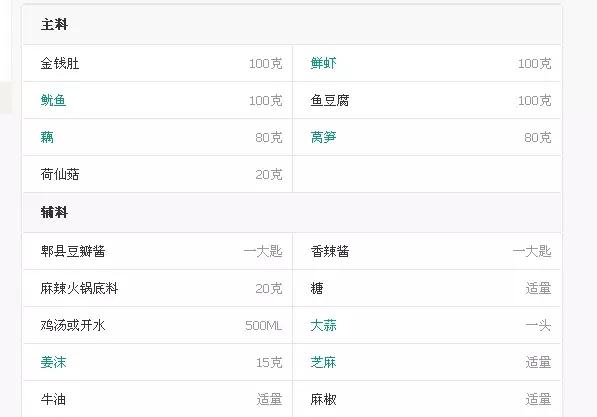Image resolution: width=597 pixels, height=417 pixels.
Task: Click the 藕 ingredient link
Action: click(47, 137)
